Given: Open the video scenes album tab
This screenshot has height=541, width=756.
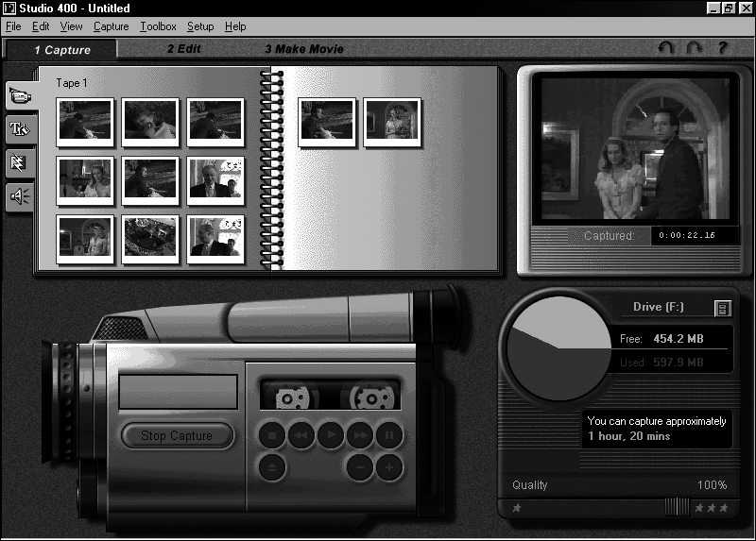Looking at the screenshot, I should [20, 96].
